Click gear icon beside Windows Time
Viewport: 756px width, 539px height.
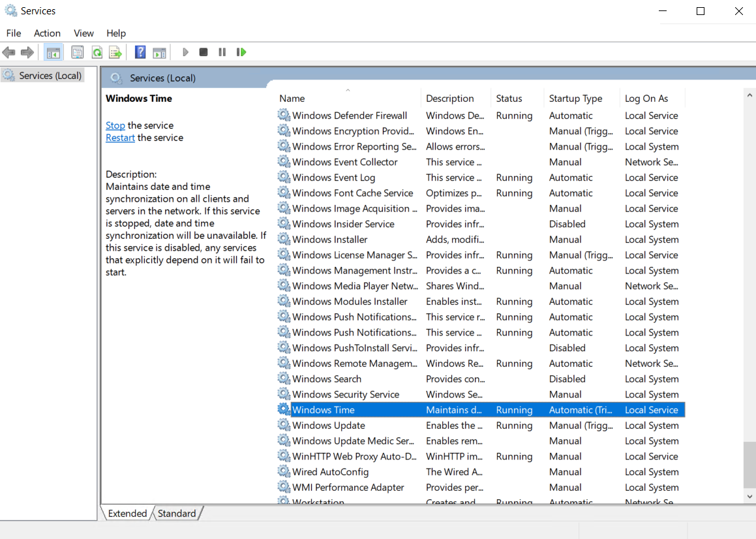(284, 409)
